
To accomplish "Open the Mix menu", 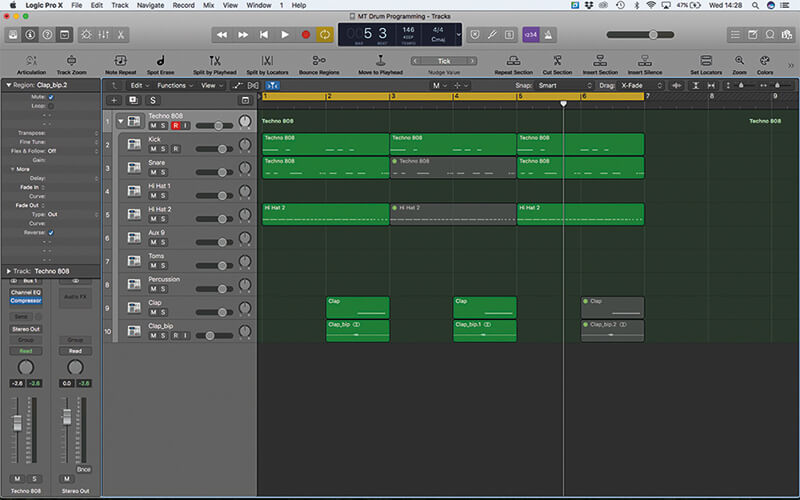I will click(209, 5).
